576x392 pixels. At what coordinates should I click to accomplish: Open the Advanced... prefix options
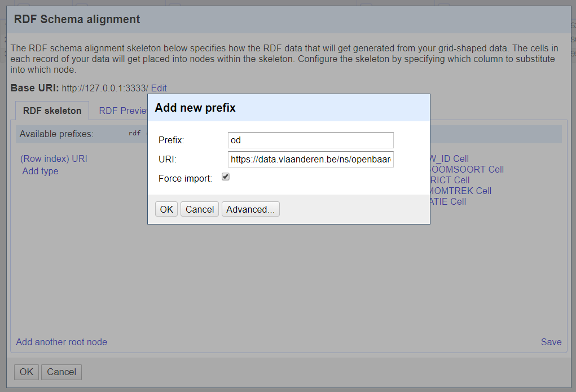[x=250, y=209]
